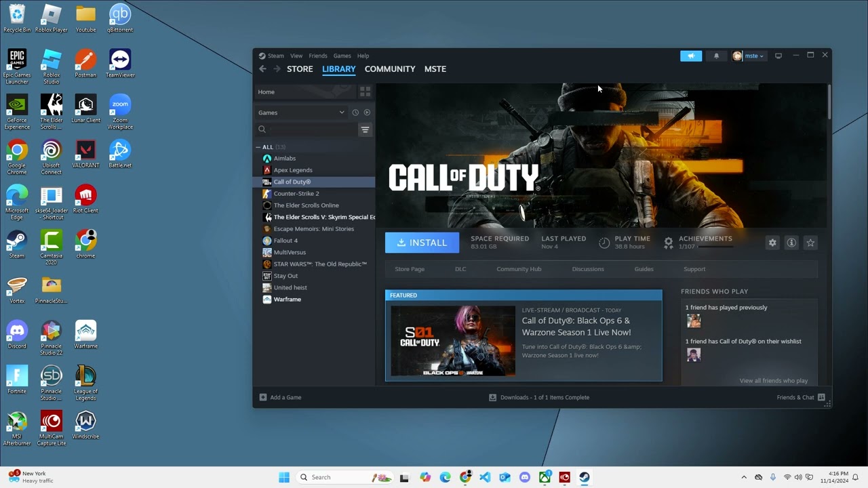
Task: Open the Friends menu
Action: click(318, 56)
